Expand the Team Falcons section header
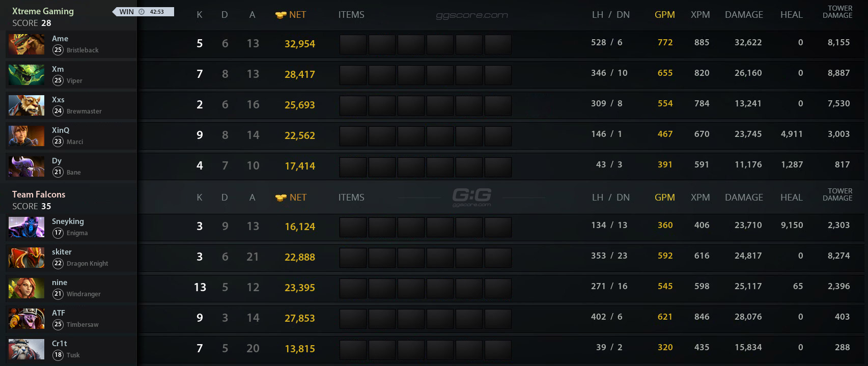Viewport: 868px width, 366px height. click(38, 194)
